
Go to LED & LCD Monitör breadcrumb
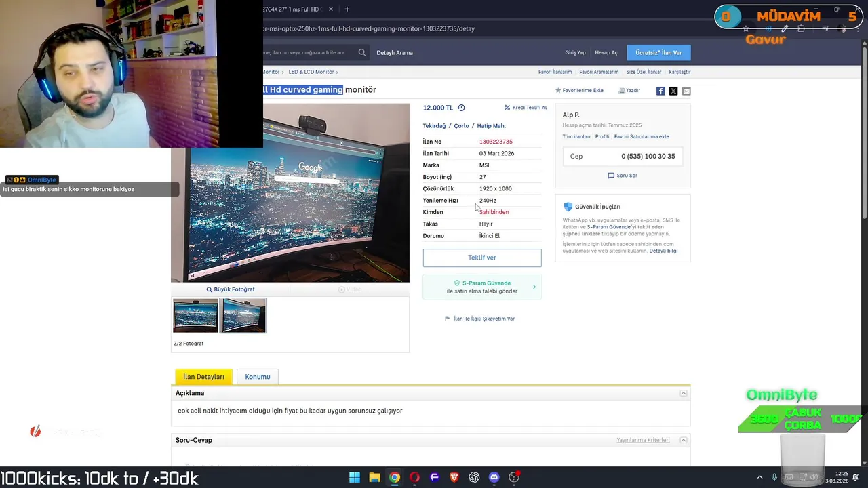coord(311,72)
